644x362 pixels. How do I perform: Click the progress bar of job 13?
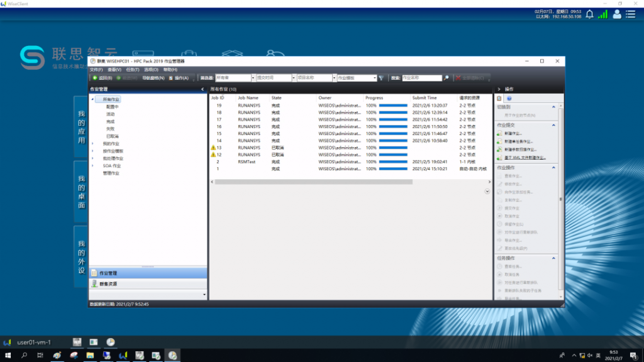pyautogui.click(x=393, y=148)
